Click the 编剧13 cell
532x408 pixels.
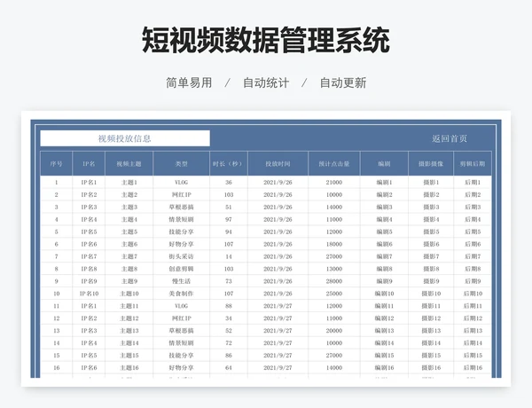[384, 331]
